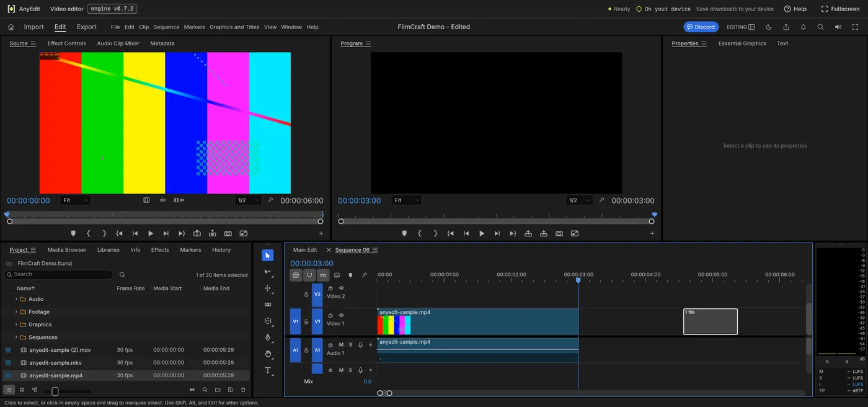This screenshot has width=868, height=407.
Task: Toggle lock on Audio 1 track
Action: 306,350
